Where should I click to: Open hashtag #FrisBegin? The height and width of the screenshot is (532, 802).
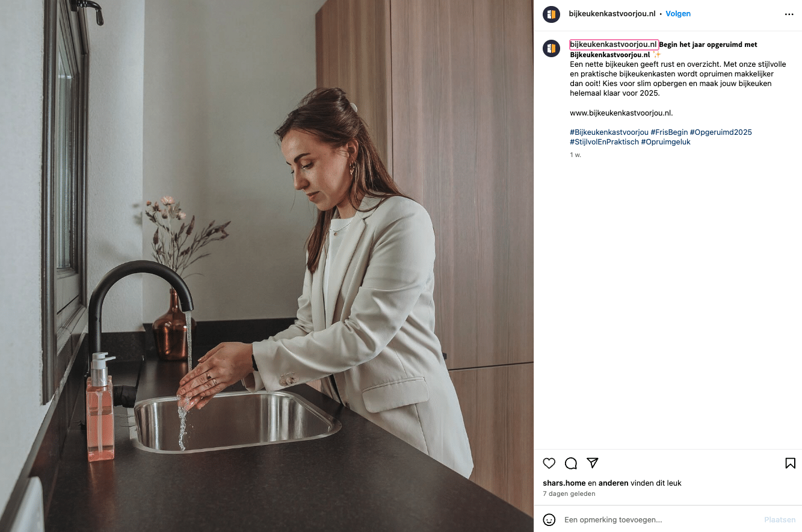coord(669,132)
